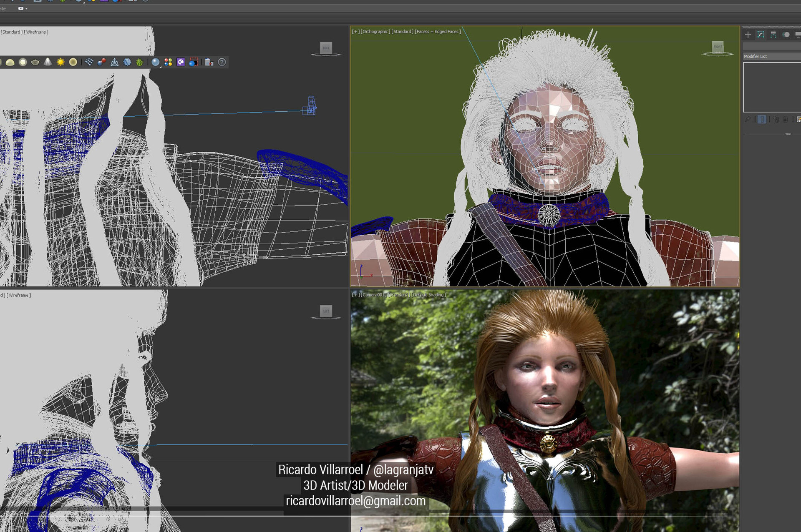The height and width of the screenshot is (532, 801).
Task: Click the question mark help icon
Action: click(x=222, y=62)
